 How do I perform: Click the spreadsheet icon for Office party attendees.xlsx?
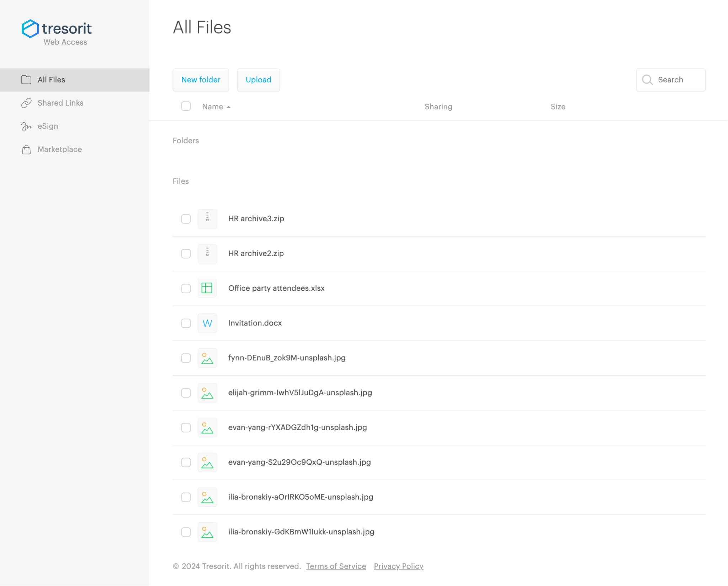(x=207, y=288)
